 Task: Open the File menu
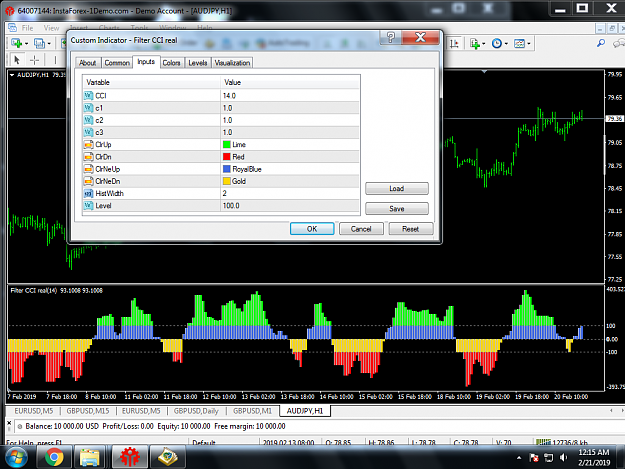tap(27, 28)
